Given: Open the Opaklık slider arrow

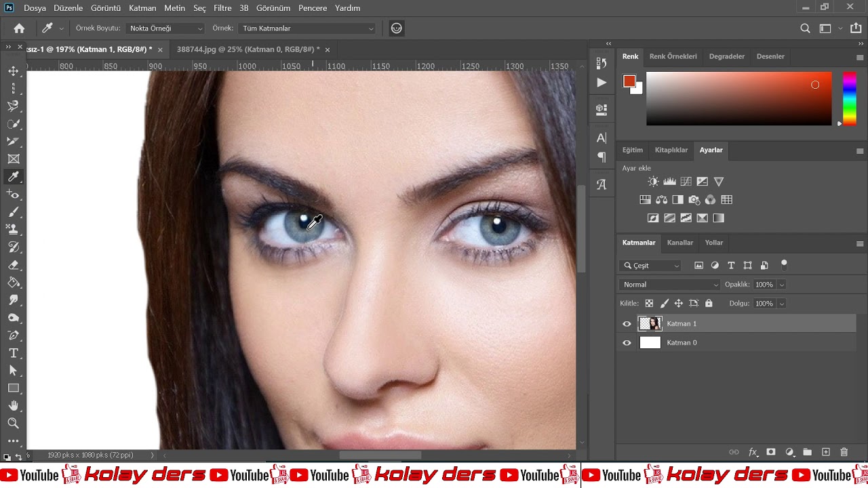Looking at the screenshot, I should click(x=781, y=285).
